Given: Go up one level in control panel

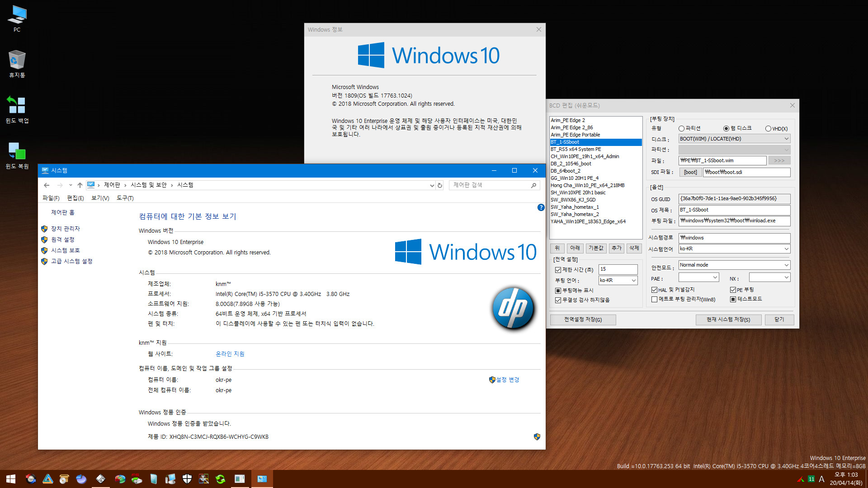Looking at the screenshot, I should point(80,185).
